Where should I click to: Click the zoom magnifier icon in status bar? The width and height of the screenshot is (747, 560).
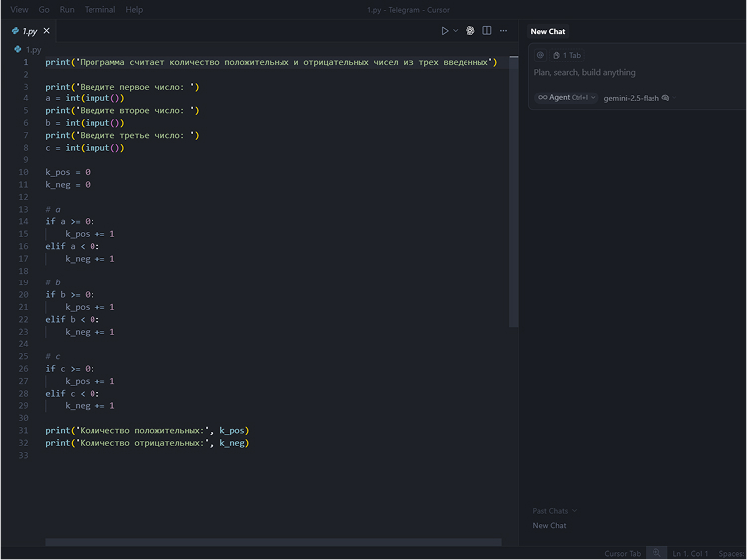[656, 553]
